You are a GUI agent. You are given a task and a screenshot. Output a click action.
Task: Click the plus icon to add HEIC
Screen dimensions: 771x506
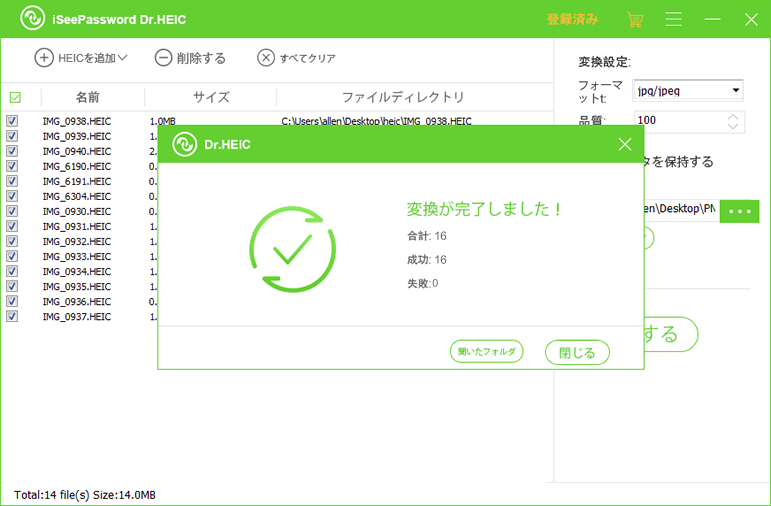[44, 58]
